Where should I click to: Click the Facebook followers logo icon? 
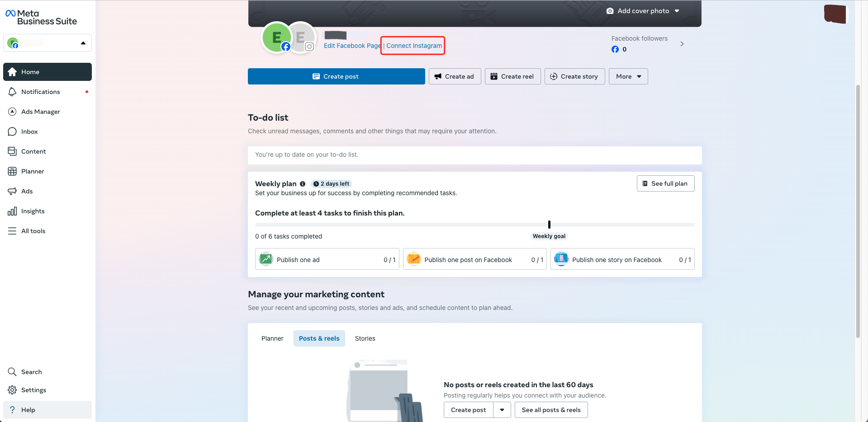(615, 49)
